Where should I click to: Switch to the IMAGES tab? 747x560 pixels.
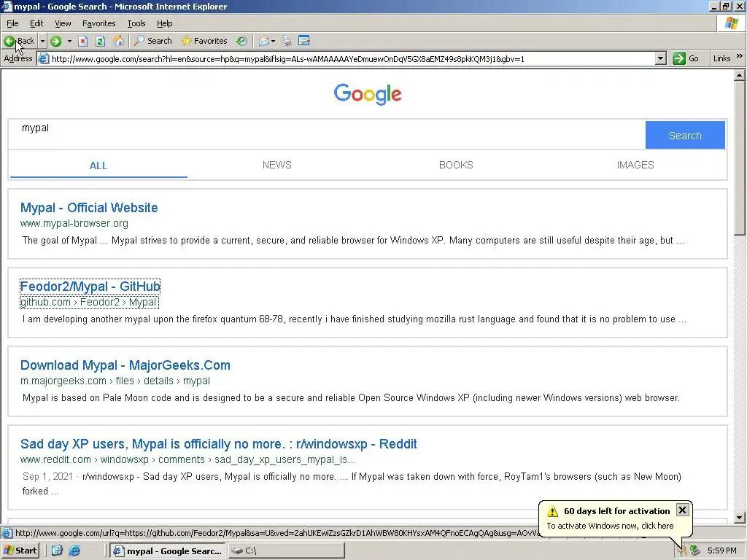[x=635, y=165]
